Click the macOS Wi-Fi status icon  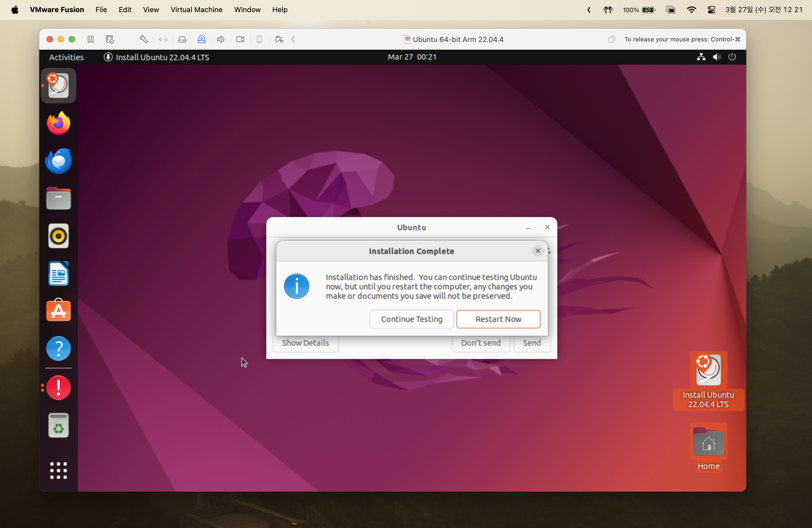(691, 10)
